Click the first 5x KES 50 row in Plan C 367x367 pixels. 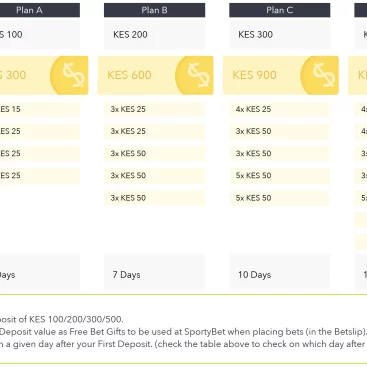click(x=280, y=176)
